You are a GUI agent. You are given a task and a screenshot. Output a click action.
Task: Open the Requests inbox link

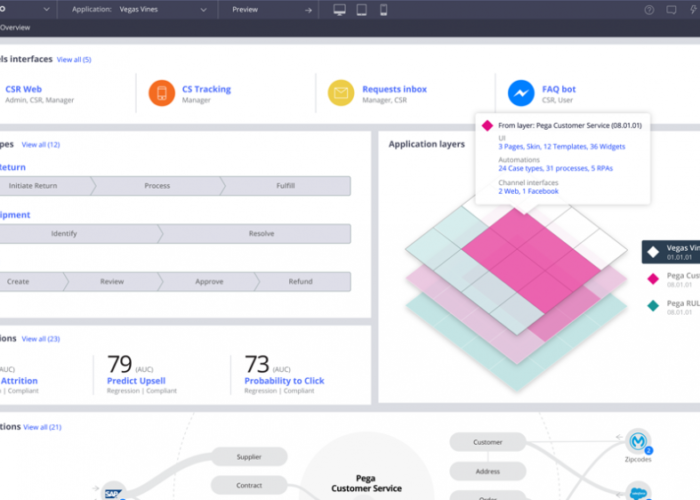tap(394, 89)
